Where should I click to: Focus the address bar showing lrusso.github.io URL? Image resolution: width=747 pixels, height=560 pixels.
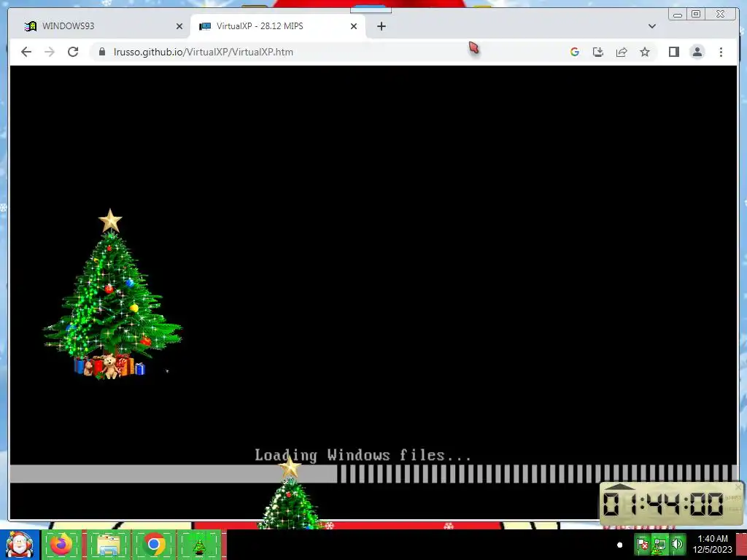coord(329,52)
